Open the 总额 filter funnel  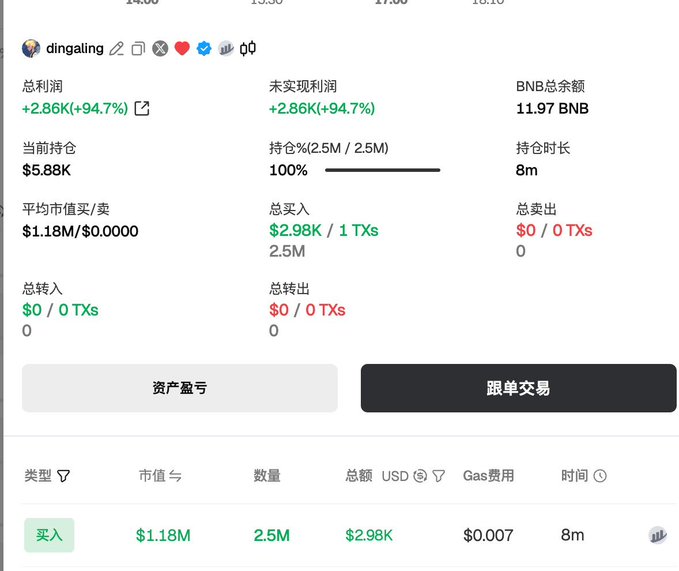click(x=439, y=476)
